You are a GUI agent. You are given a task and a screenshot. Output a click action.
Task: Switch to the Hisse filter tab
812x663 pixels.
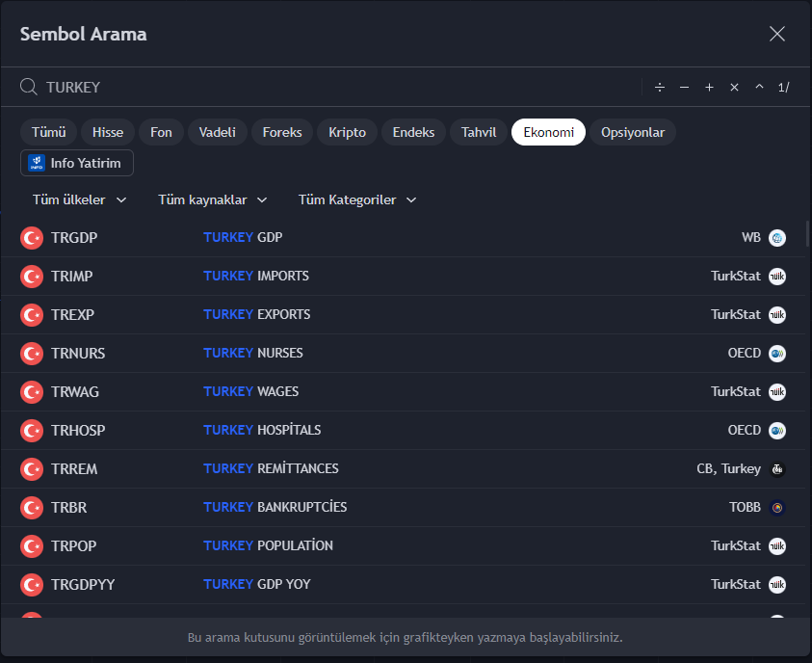pos(108,132)
